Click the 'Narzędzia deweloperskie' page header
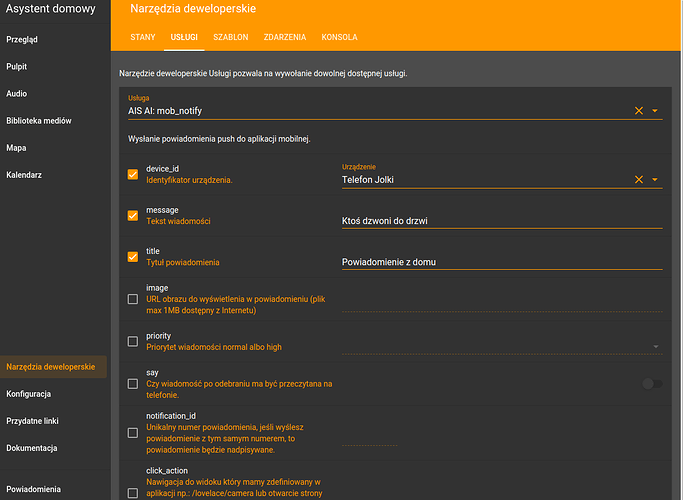The height and width of the screenshot is (500, 683). 193,9
